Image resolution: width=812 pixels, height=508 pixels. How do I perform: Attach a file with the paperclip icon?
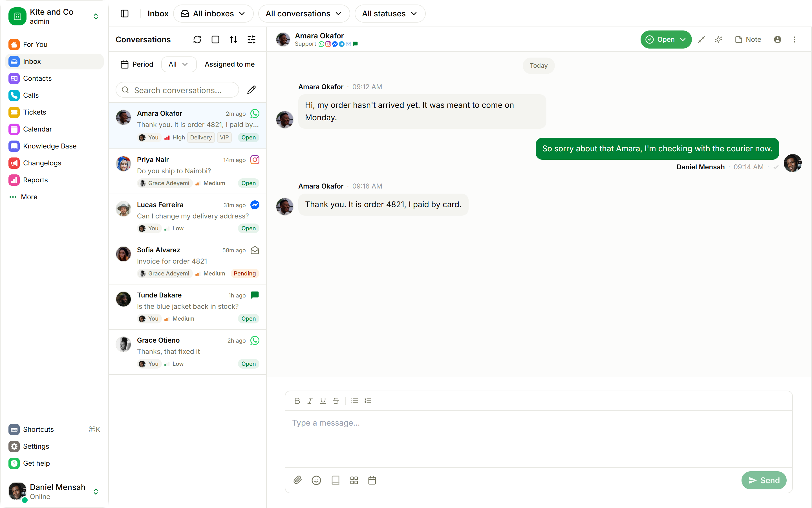[x=297, y=480]
